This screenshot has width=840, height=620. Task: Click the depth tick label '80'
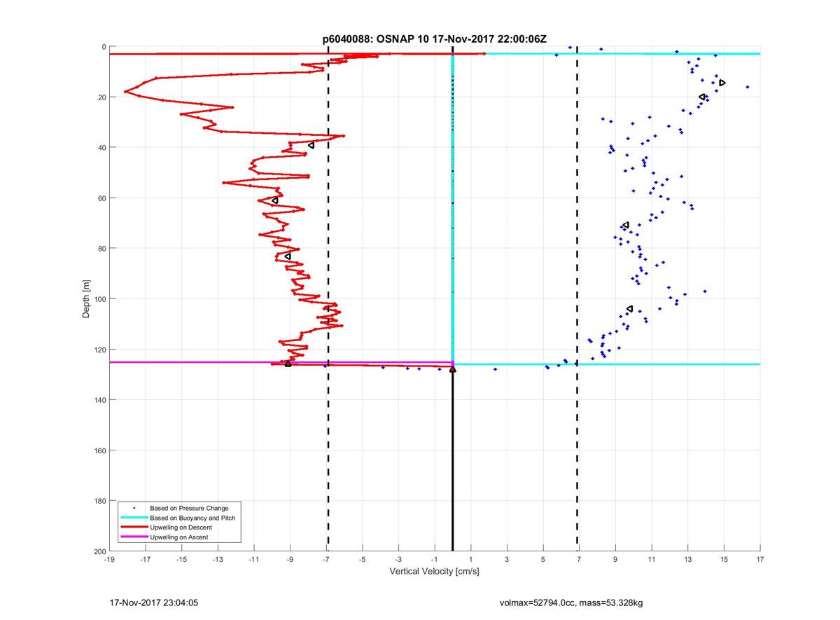101,249
